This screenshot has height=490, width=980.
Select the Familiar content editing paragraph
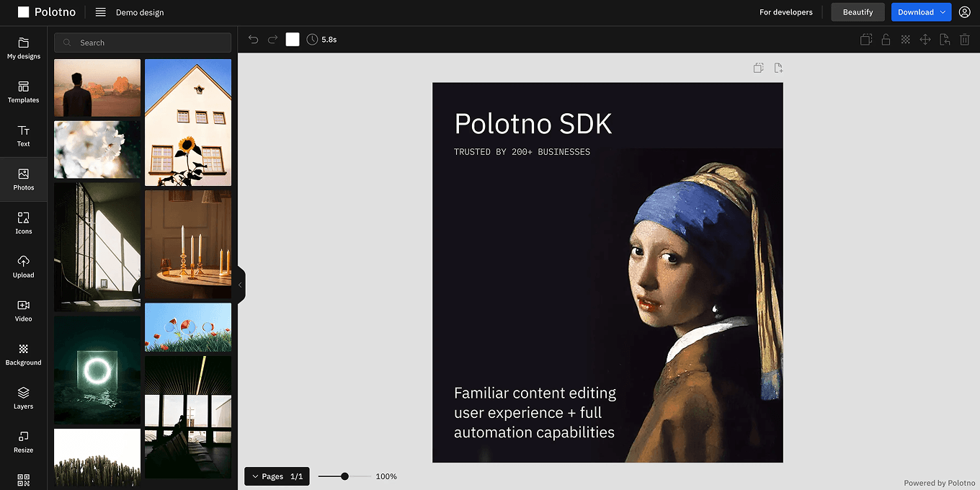[x=535, y=413]
